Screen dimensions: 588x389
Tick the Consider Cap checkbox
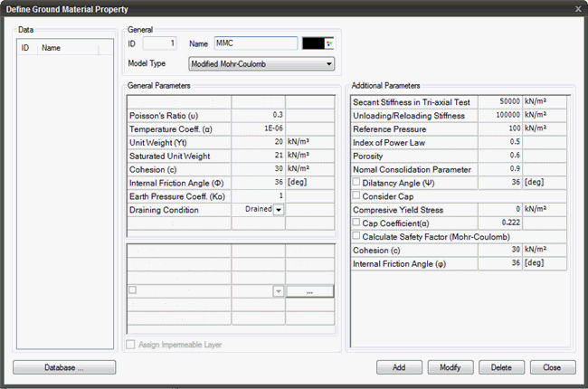(357, 195)
